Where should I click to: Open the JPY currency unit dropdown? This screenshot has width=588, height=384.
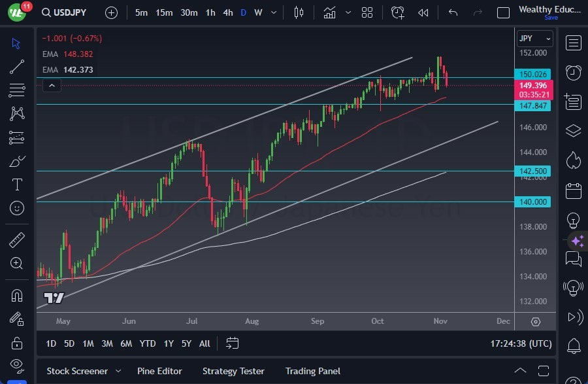534,38
